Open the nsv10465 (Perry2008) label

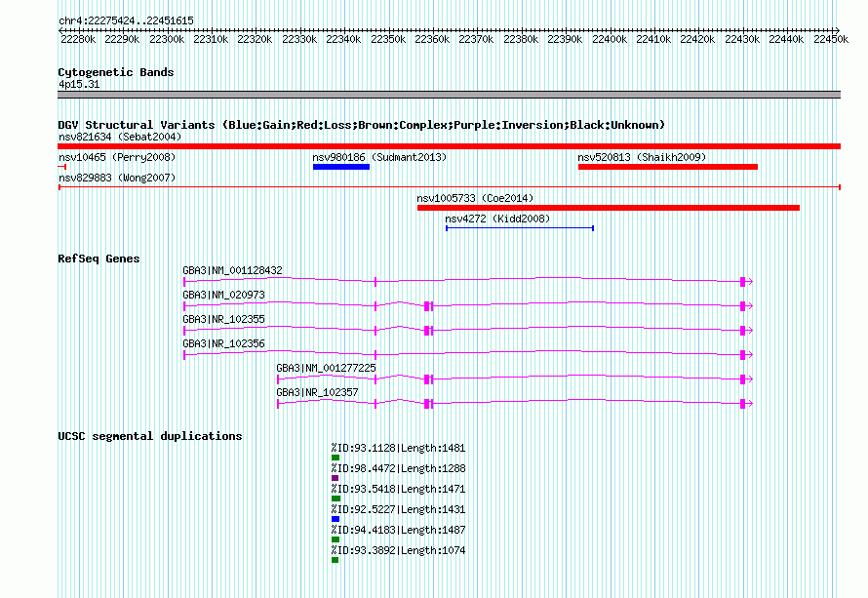click(x=117, y=157)
